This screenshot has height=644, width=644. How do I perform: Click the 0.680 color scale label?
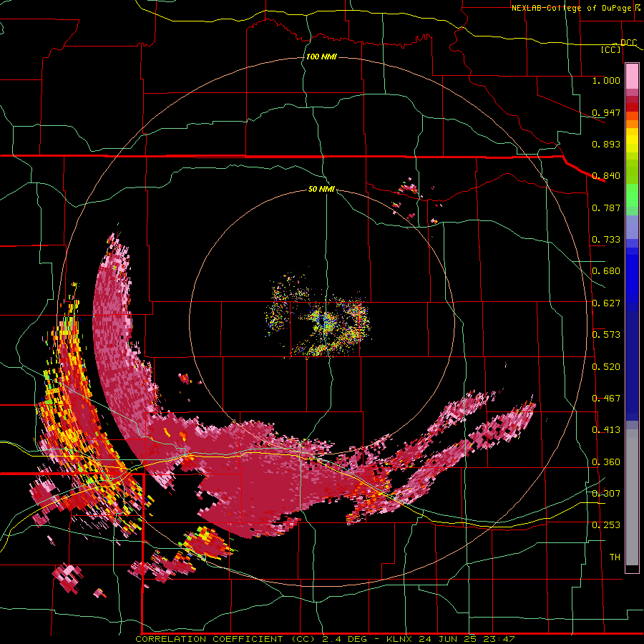606,271
